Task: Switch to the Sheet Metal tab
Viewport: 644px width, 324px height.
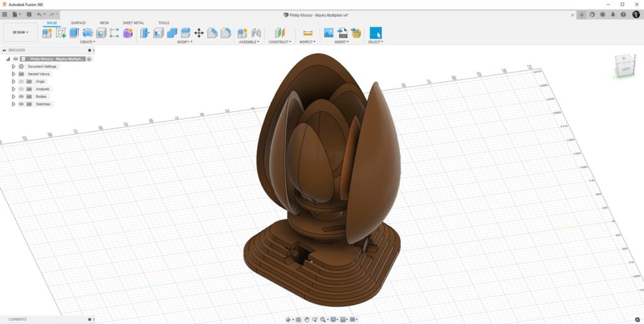Action: pyautogui.click(x=133, y=23)
